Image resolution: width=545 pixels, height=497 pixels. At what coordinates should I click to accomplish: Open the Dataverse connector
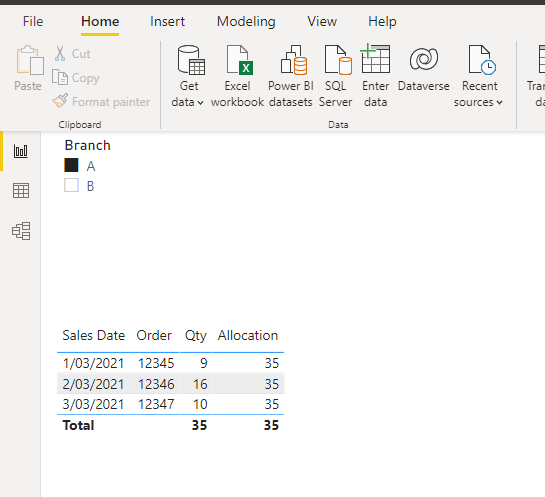423,69
